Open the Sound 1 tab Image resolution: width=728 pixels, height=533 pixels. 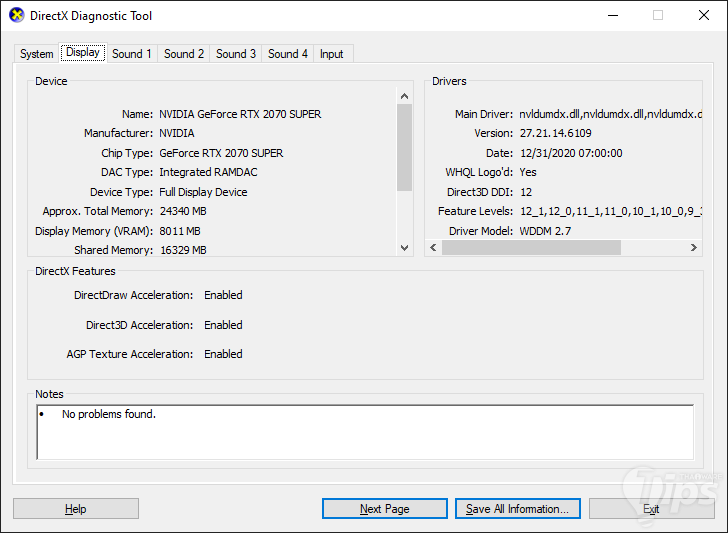[132, 54]
